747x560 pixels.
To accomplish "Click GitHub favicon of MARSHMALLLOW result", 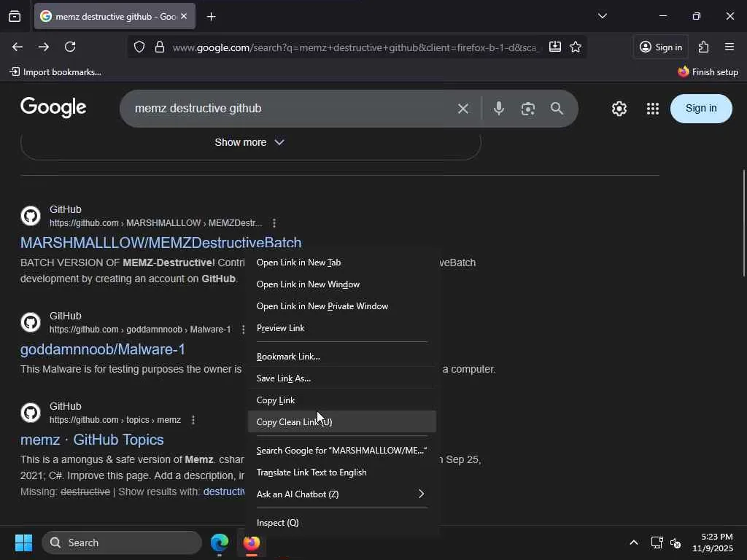I will pyautogui.click(x=31, y=216).
